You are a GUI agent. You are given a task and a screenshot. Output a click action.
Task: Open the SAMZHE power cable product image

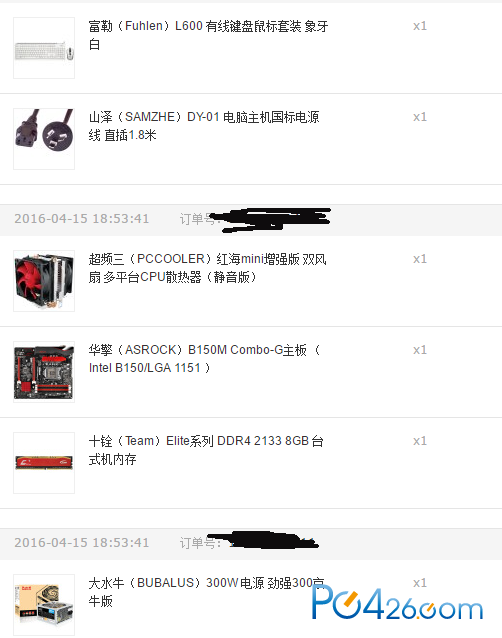44,139
